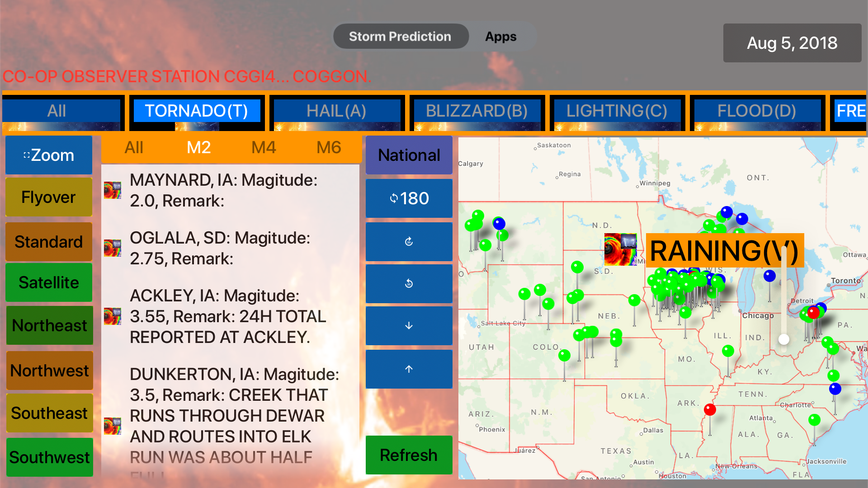Click storm icon beside MAYNARD, IA
The height and width of the screenshot is (488, 868).
click(113, 190)
